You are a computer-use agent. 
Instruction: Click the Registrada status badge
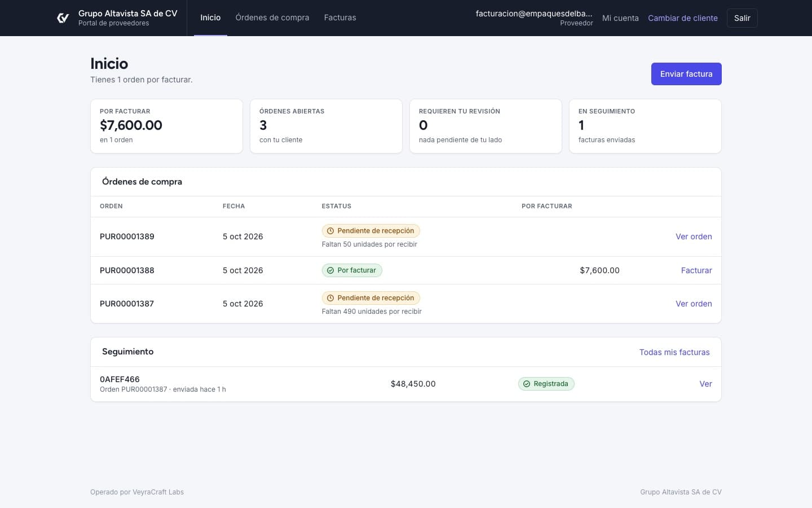pyautogui.click(x=546, y=384)
